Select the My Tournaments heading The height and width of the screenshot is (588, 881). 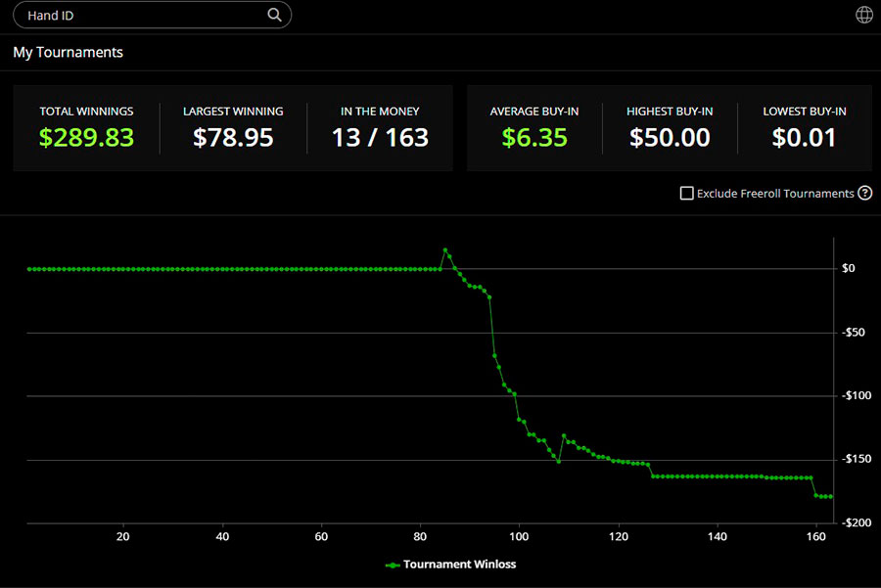68,52
